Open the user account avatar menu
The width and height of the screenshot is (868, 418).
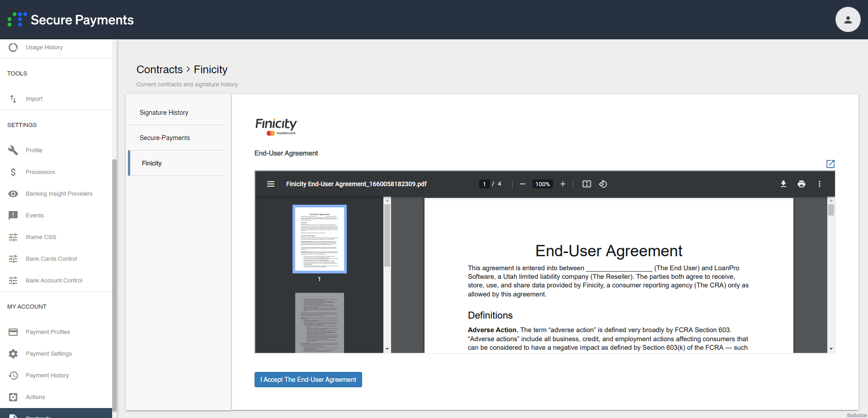click(x=848, y=19)
